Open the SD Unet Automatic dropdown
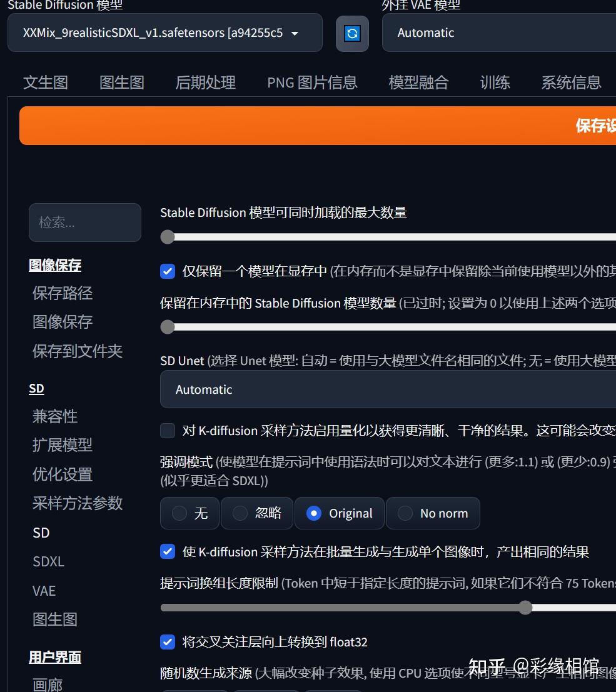The width and height of the screenshot is (616, 692). [388, 389]
